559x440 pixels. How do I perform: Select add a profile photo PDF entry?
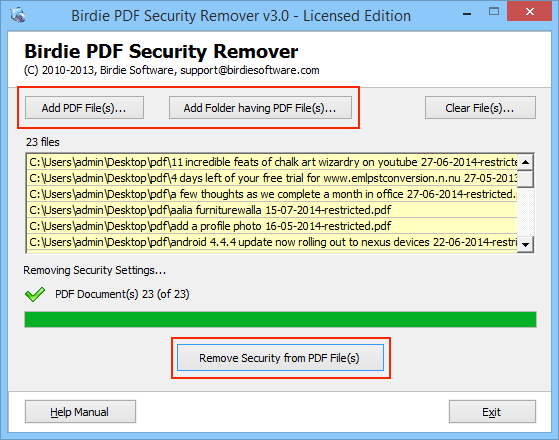coord(272,226)
